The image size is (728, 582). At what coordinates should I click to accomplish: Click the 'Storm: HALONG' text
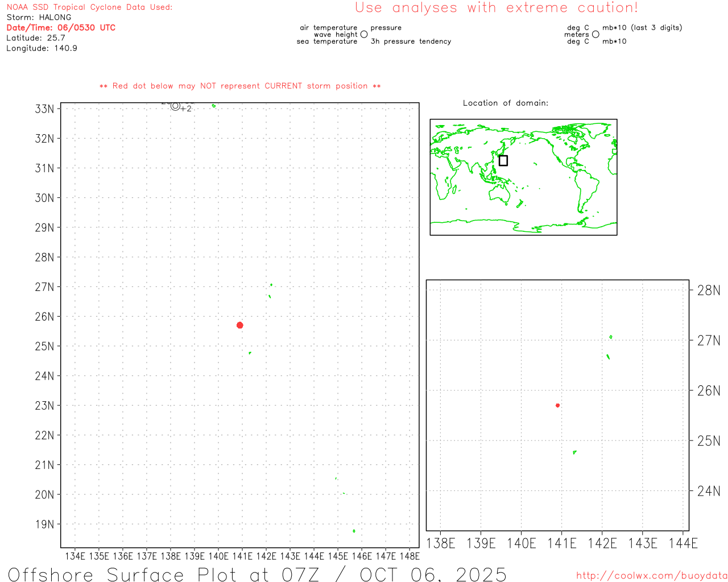point(39,18)
